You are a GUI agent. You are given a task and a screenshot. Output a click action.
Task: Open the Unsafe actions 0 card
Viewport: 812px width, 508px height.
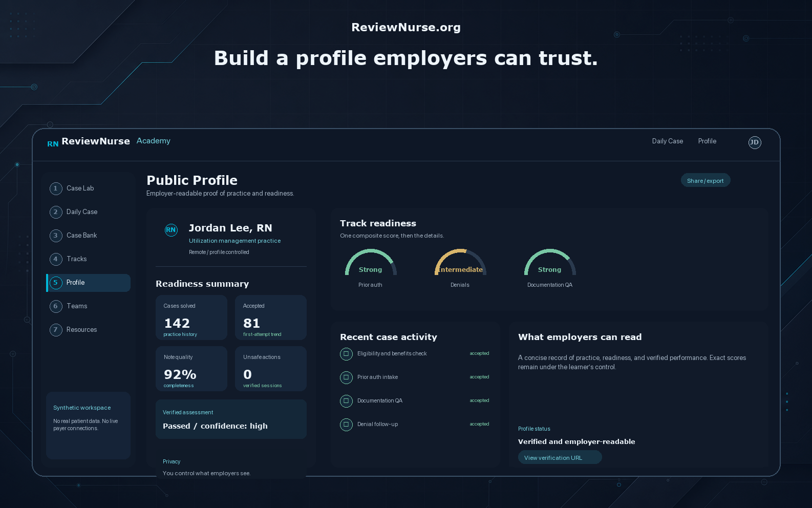point(271,369)
